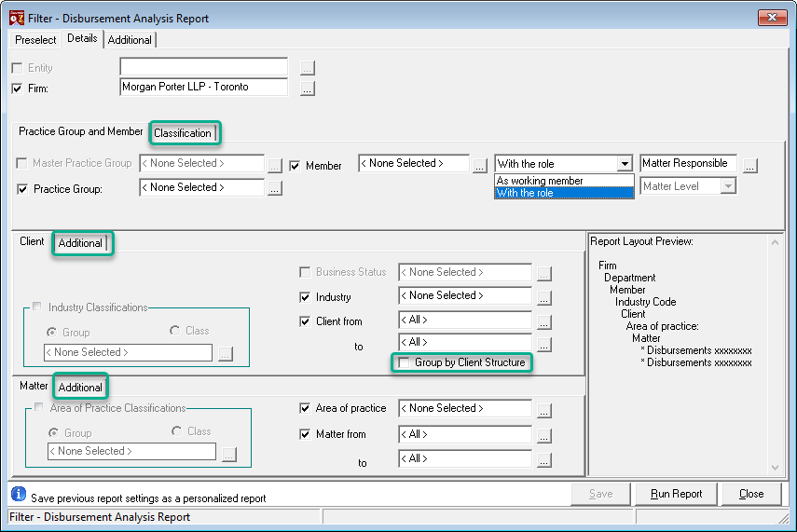Click the Save button
This screenshot has width=797, height=532.
pos(601,494)
